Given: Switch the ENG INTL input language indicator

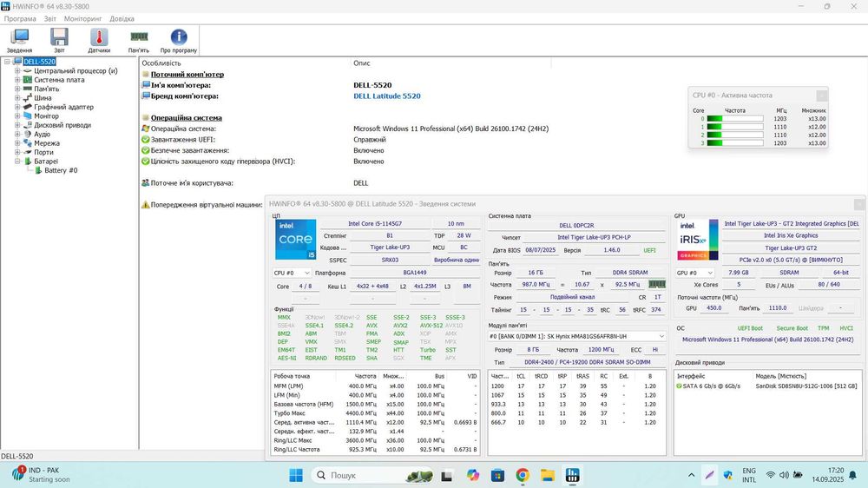Looking at the screenshot, I should point(749,475).
